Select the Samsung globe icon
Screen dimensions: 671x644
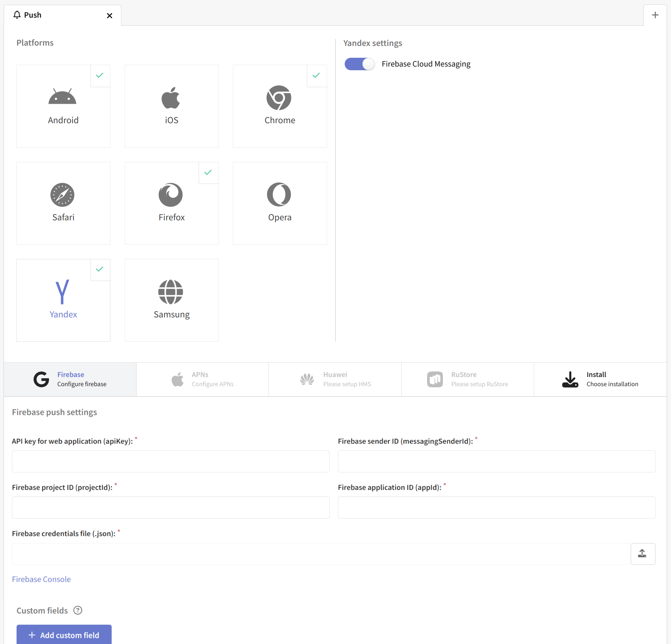pos(171,292)
